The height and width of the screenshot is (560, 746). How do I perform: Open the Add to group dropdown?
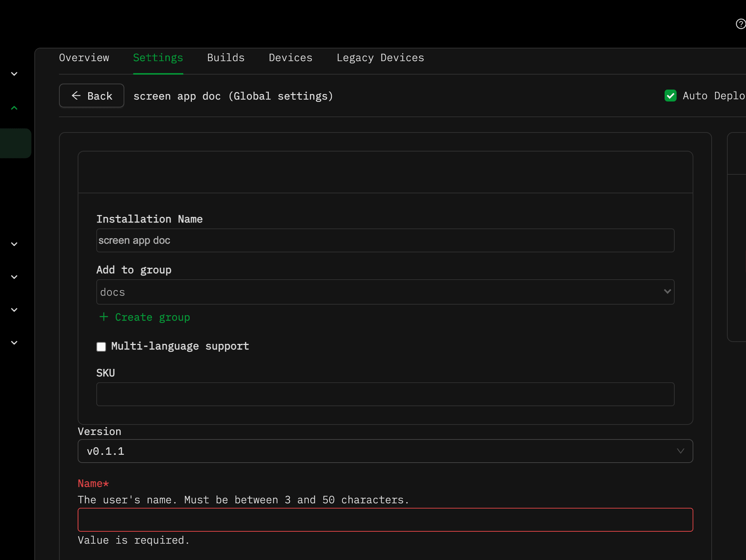(385, 292)
